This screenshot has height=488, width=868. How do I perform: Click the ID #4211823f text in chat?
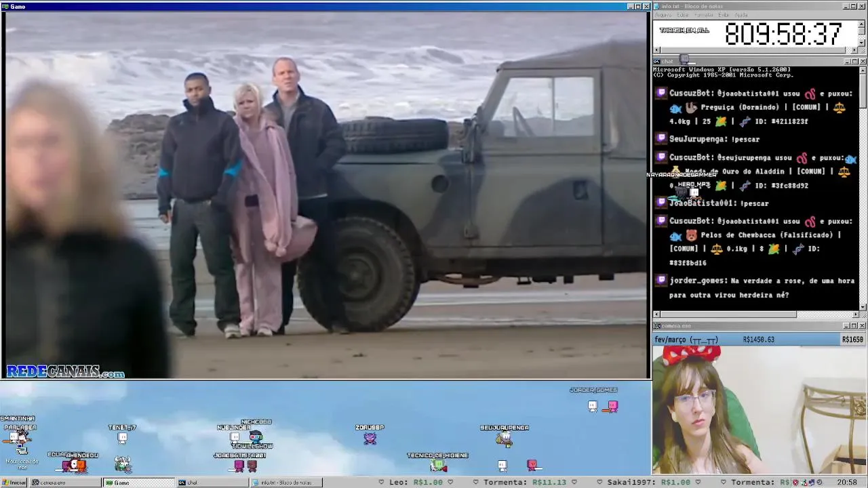(783, 121)
